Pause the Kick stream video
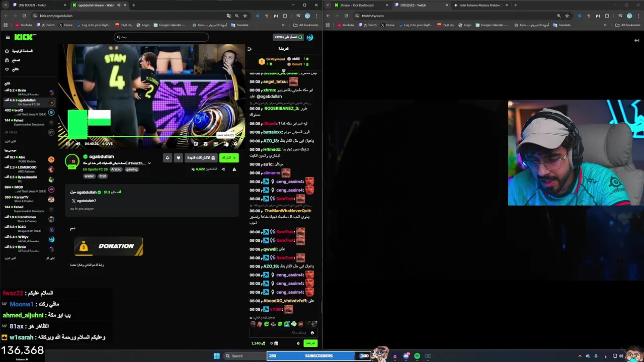The image size is (644, 362). 68,144
